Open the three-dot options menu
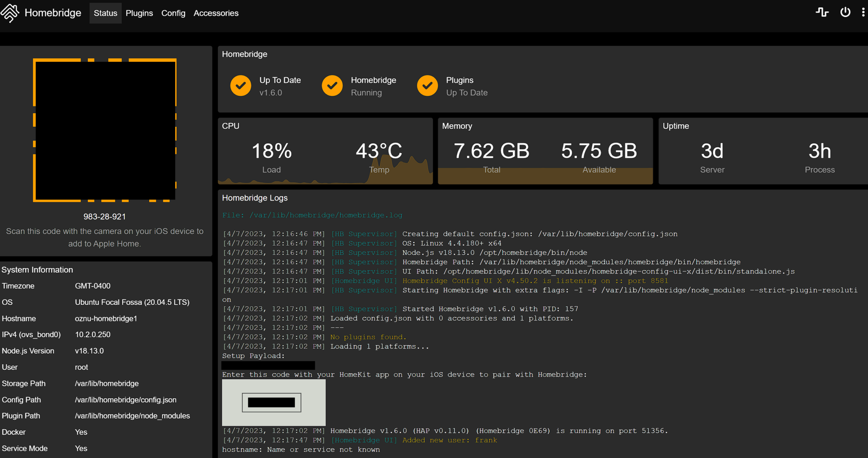 (863, 12)
